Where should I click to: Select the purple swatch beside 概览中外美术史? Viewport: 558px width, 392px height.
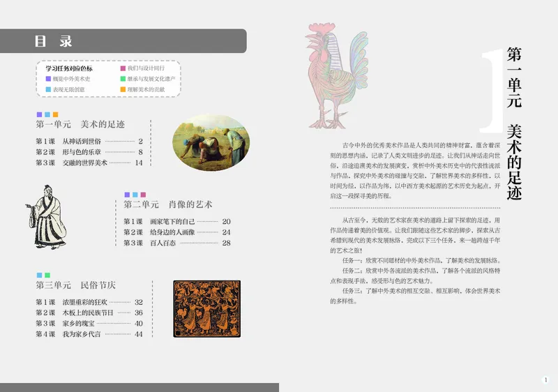[48, 79]
